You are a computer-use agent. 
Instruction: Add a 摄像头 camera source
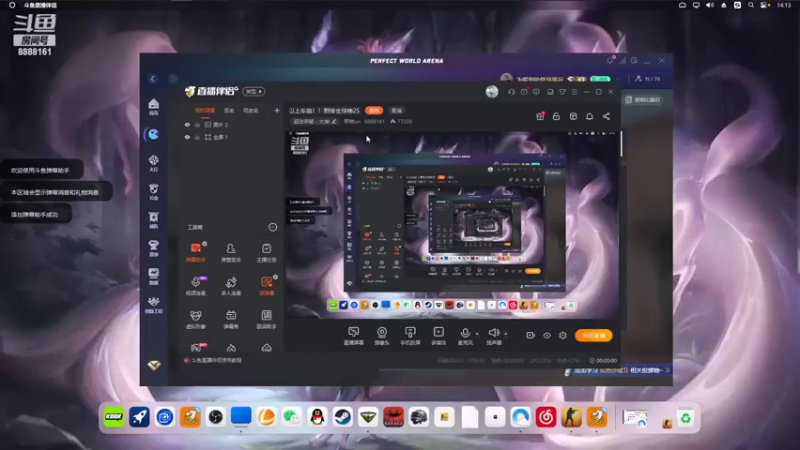point(382,336)
